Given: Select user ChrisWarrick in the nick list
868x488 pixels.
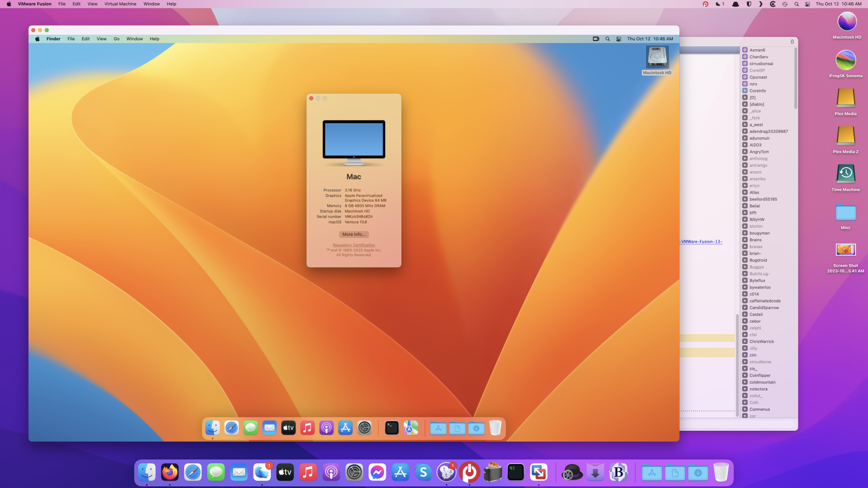Looking at the screenshot, I should (x=761, y=342).
